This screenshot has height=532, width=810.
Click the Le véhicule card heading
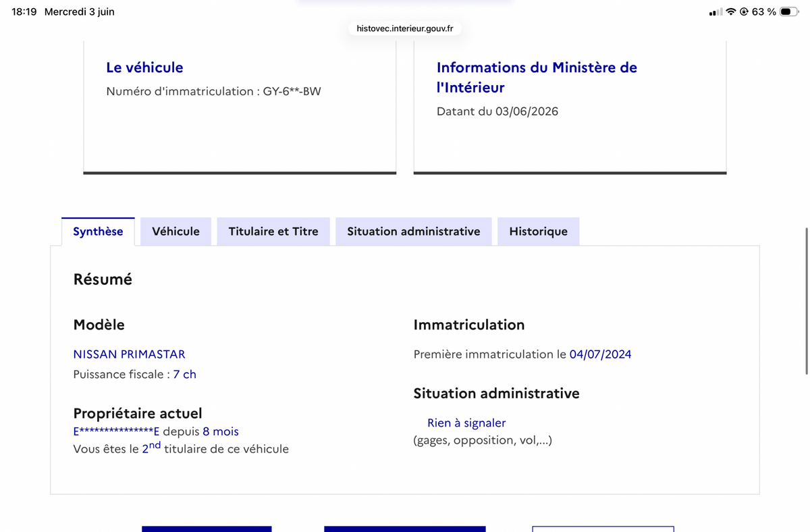coord(144,68)
